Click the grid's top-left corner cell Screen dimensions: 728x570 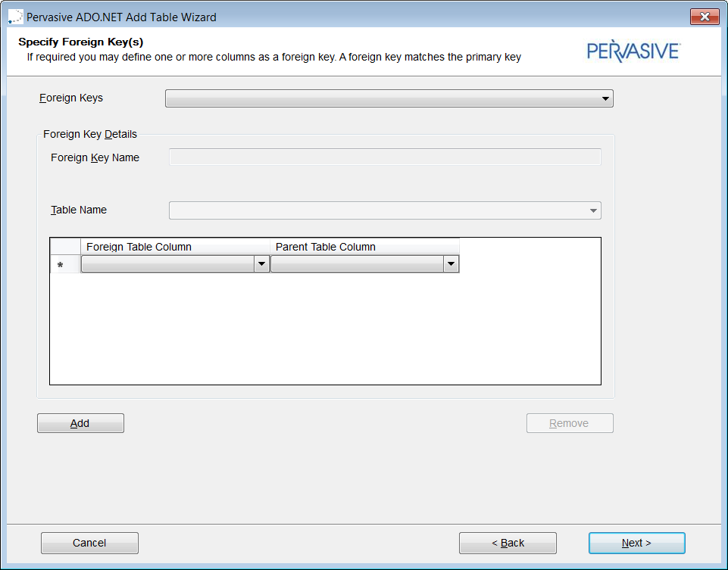(65, 247)
